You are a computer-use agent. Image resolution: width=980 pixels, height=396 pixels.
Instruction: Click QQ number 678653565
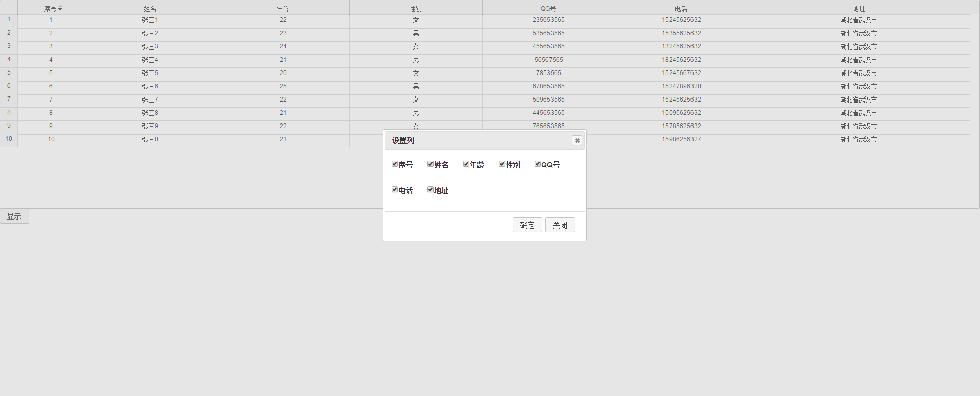click(x=548, y=86)
